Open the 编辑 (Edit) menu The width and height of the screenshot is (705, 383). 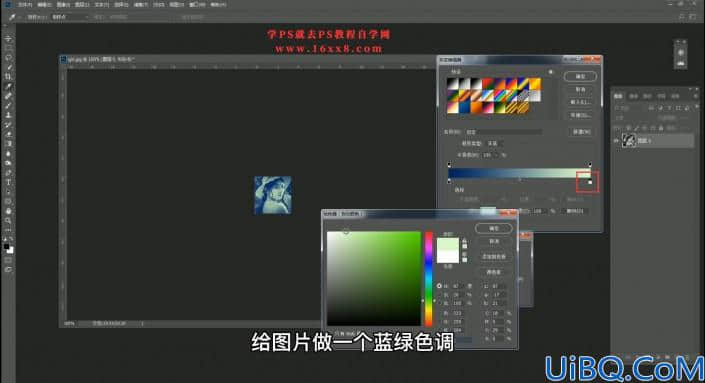pyautogui.click(x=44, y=4)
